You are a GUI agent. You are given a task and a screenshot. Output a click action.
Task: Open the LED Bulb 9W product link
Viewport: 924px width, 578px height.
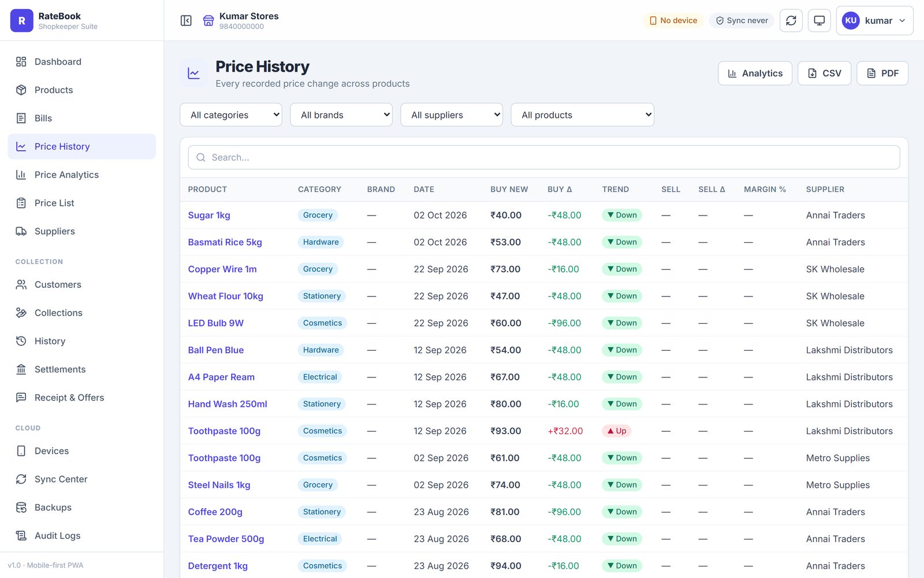(216, 323)
